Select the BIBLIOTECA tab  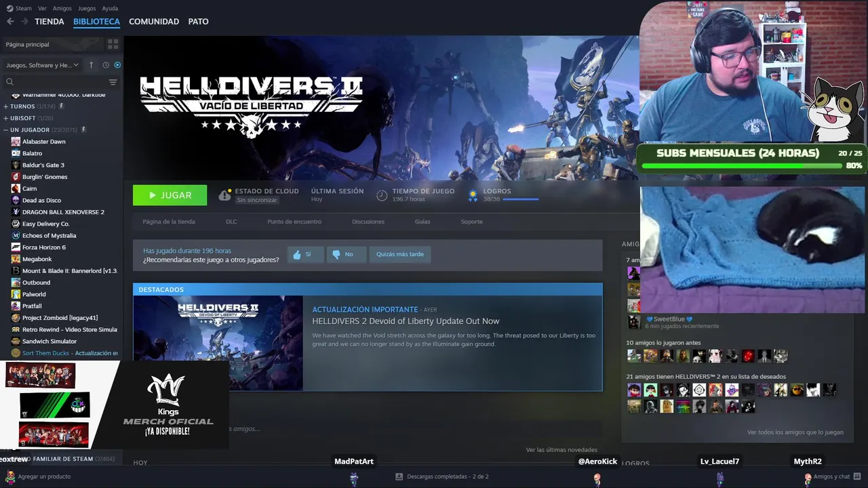96,22
